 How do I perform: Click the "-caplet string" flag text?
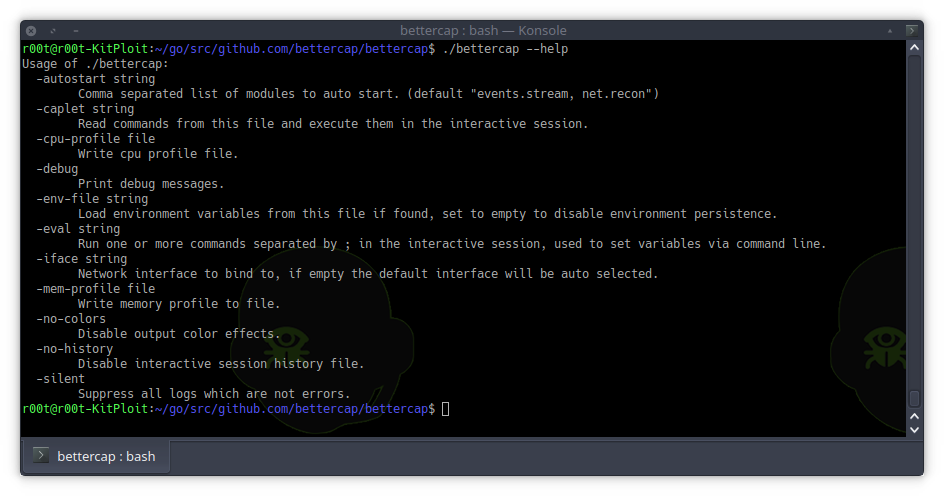pos(85,109)
